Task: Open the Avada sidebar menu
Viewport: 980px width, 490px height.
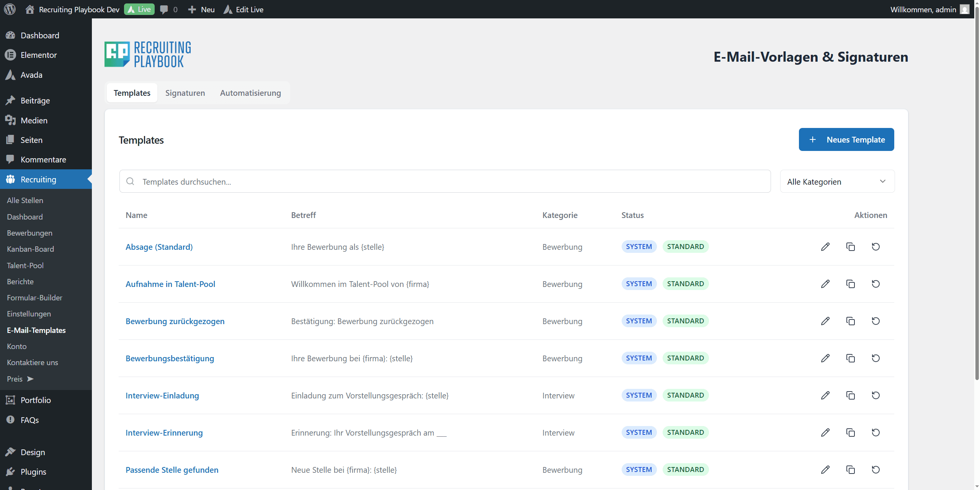Action: [31, 75]
